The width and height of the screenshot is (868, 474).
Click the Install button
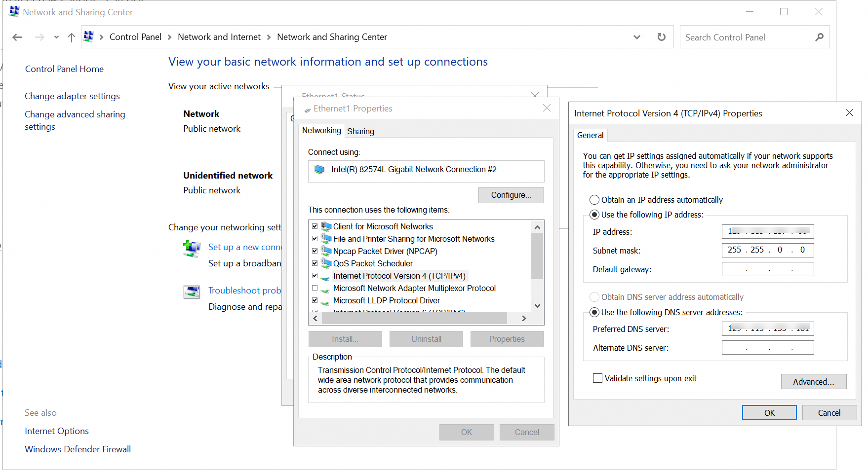(345, 339)
